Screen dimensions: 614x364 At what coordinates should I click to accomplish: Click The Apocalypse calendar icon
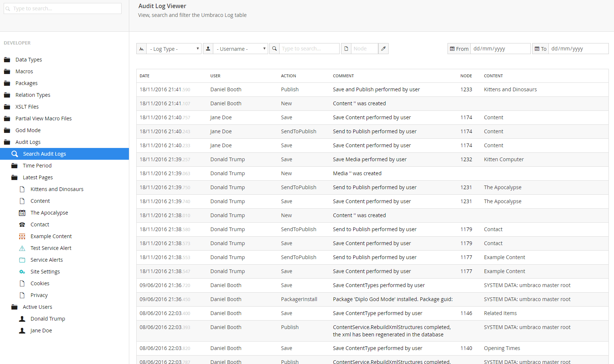(x=22, y=213)
